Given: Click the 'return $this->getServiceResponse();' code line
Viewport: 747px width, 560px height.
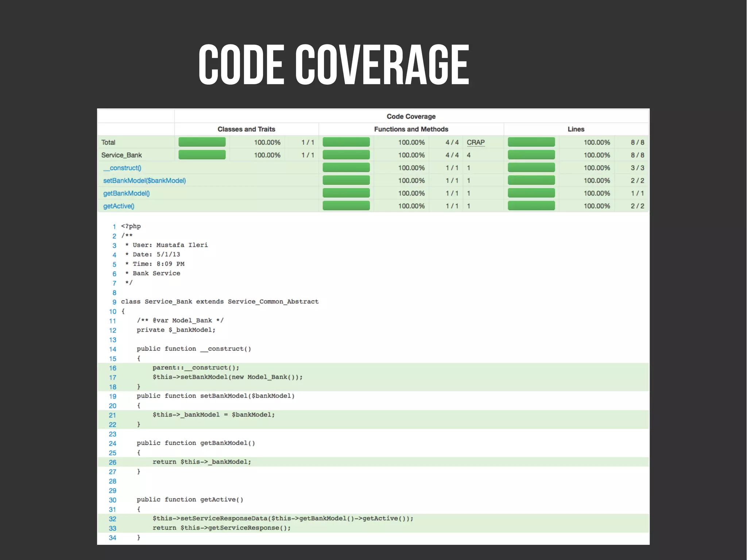Looking at the screenshot, I should coord(222,528).
